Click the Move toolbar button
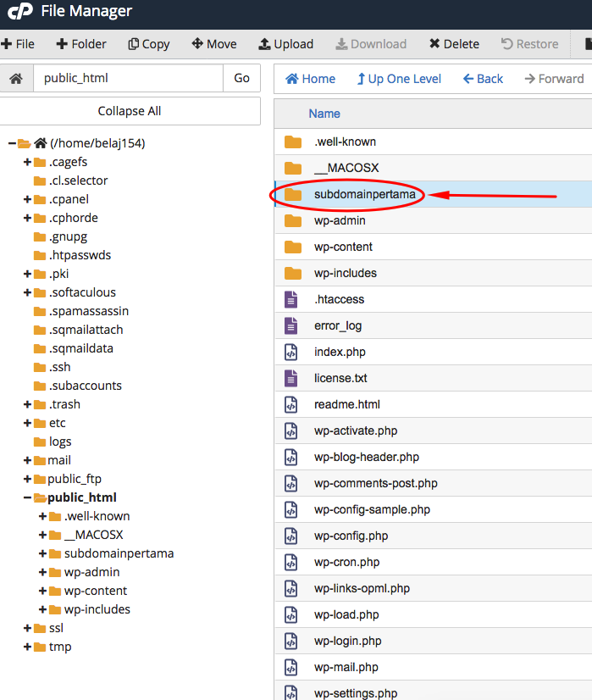592x700 pixels. pyautogui.click(x=214, y=44)
